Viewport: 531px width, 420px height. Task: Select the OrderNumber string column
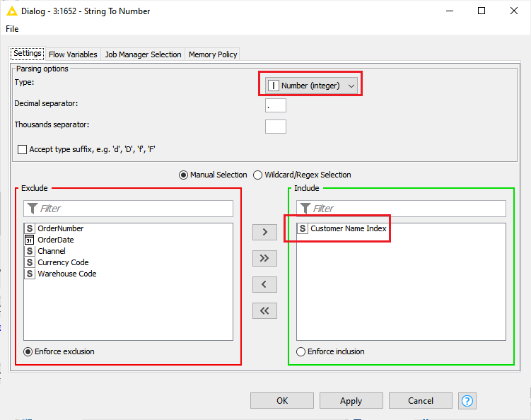[60, 228]
